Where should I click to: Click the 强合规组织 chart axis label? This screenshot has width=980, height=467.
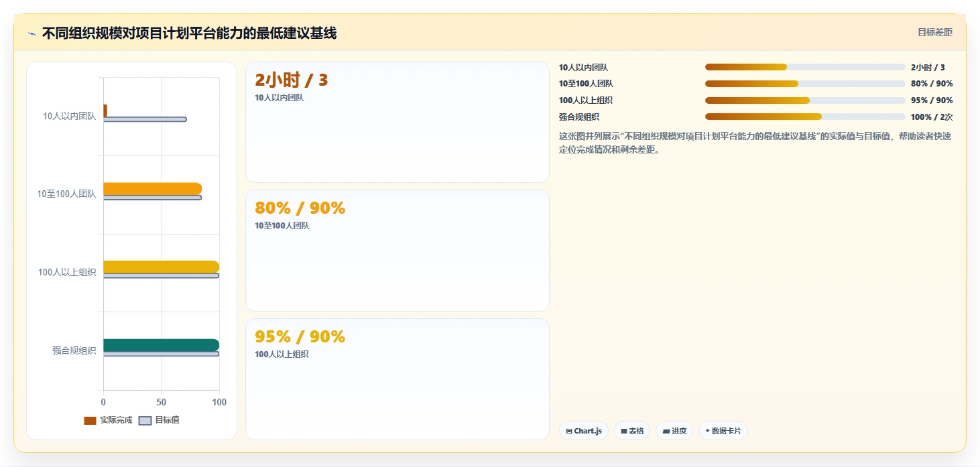click(74, 350)
